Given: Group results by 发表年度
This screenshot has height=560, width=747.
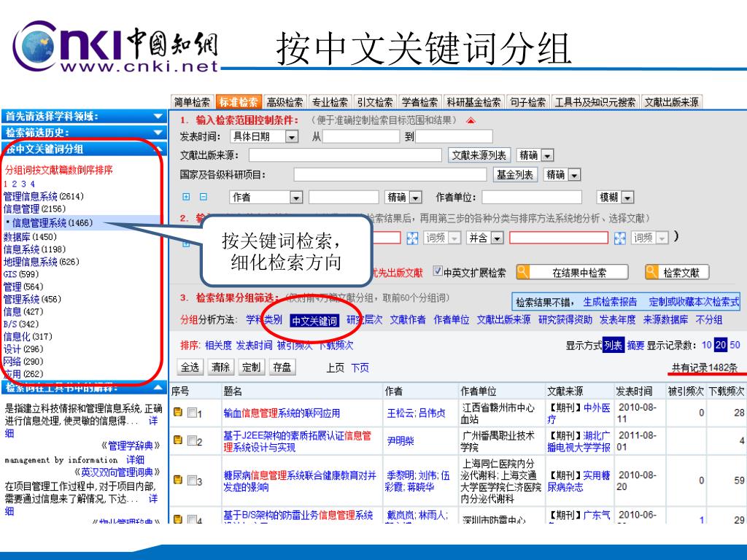Looking at the screenshot, I should coord(617,320).
